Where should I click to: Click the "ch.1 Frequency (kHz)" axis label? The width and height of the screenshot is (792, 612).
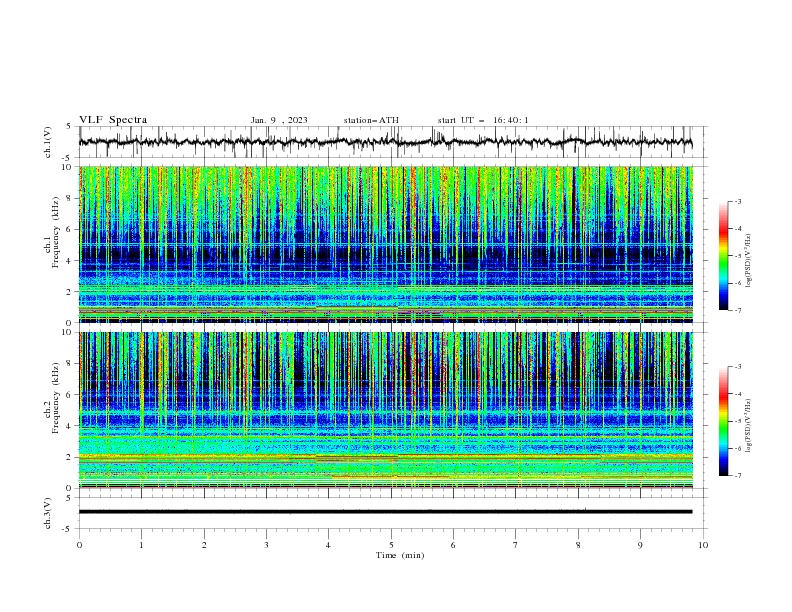[x=52, y=230]
